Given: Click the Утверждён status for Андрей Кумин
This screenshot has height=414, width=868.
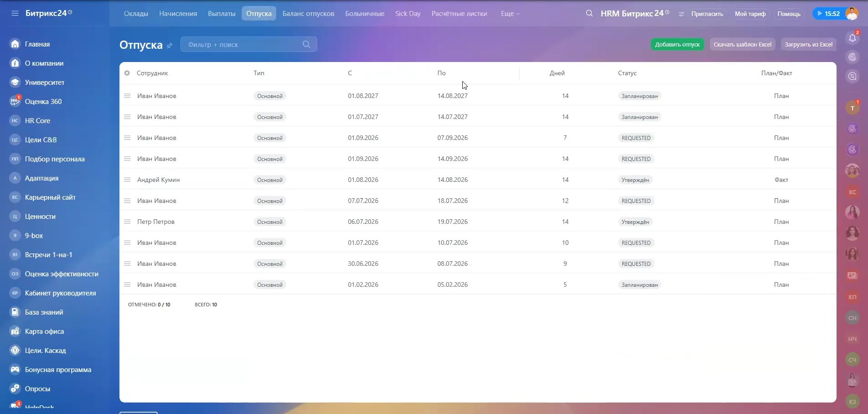Looking at the screenshot, I should [635, 180].
